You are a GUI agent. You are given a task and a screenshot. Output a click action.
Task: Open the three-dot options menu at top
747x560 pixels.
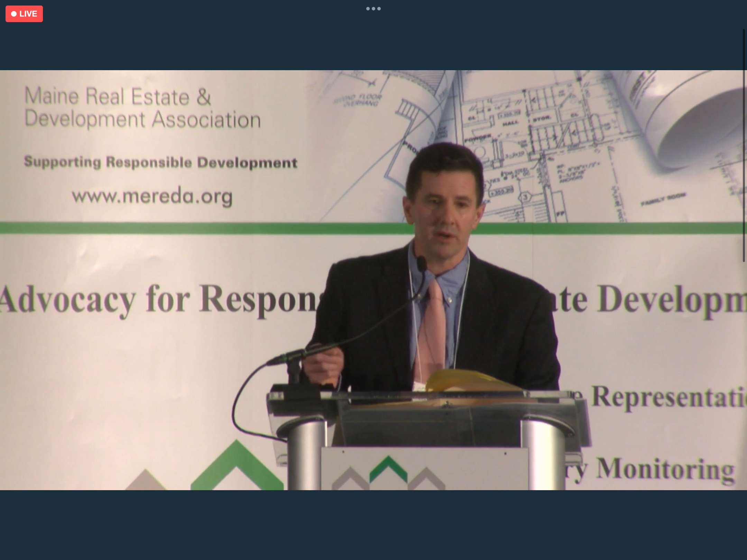coord(373,9)
